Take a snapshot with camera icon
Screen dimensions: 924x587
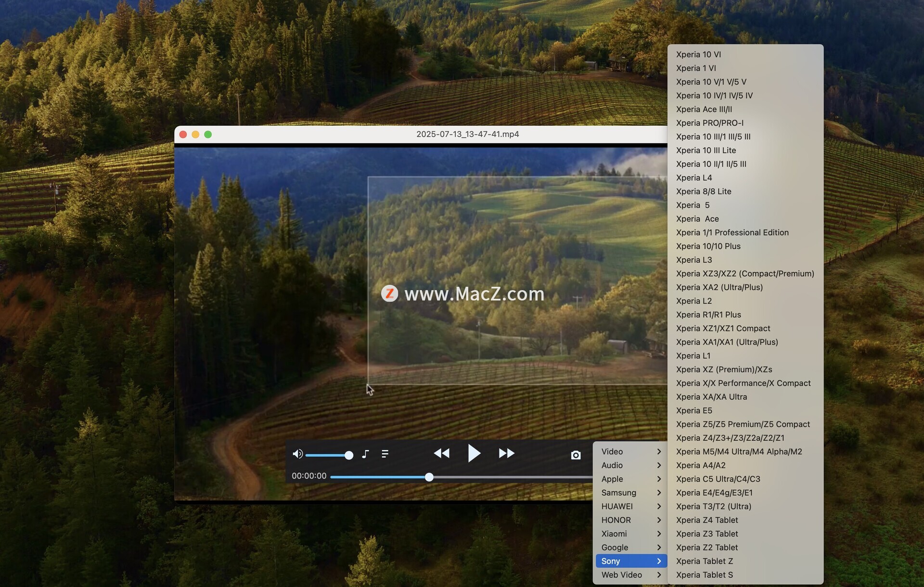(576, 455)
